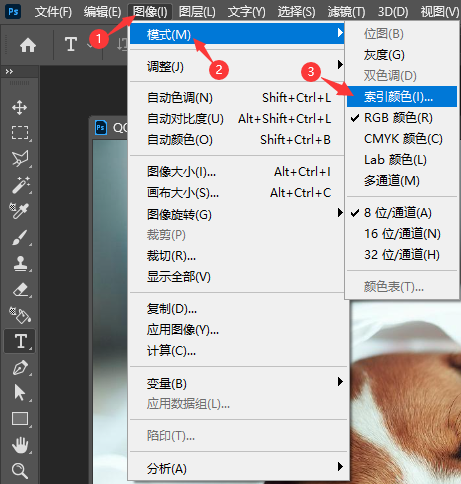Expand the 图像旋转(G) submenu
This screenshot has height=484, width=461.
(237, 214)
